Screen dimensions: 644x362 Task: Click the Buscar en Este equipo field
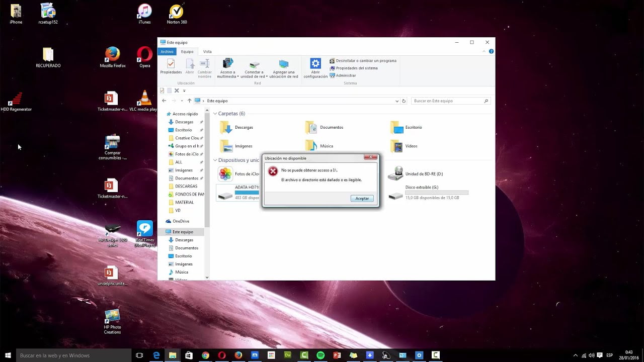click(x=451, y=101)
